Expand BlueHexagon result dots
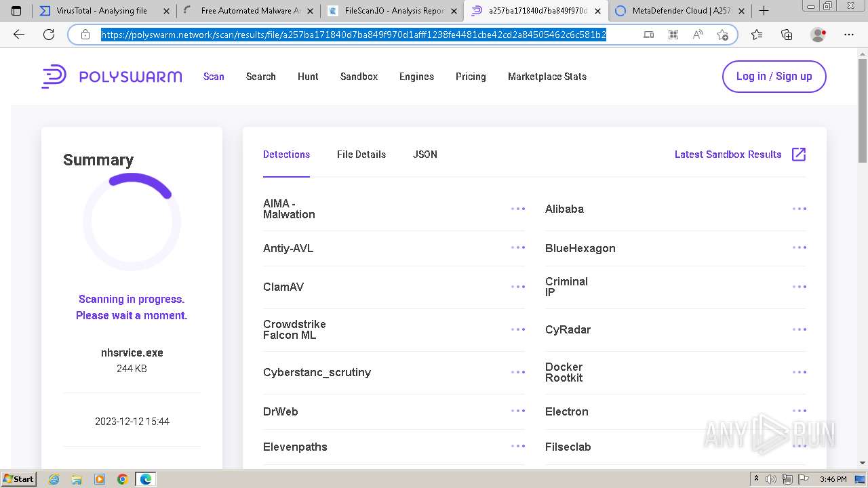868x488 pixels. pos(800,247)
